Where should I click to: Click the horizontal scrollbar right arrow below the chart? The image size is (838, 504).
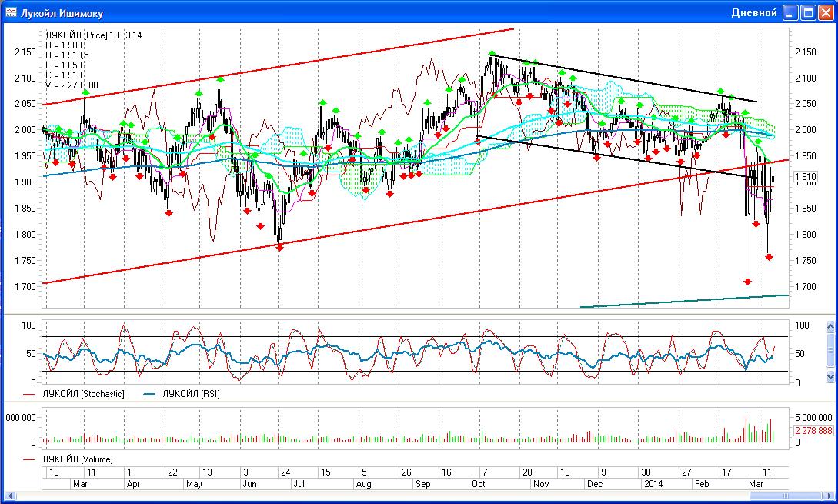click(830, 496)
